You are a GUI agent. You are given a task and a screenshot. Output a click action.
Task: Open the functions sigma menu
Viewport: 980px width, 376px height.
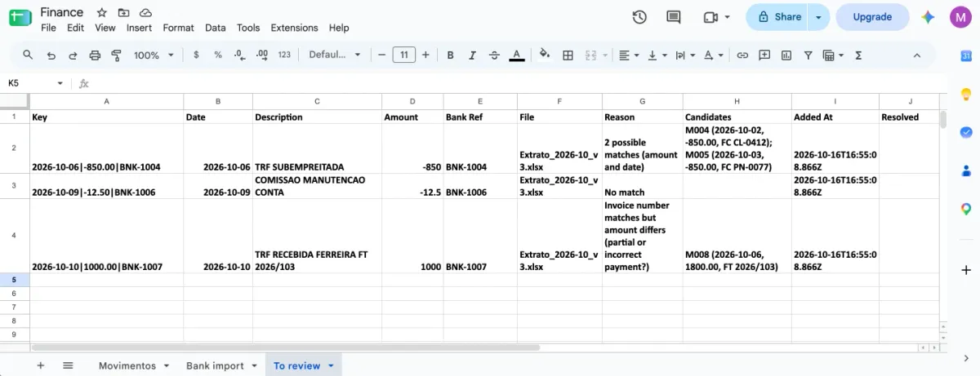[x=858, y=55]
